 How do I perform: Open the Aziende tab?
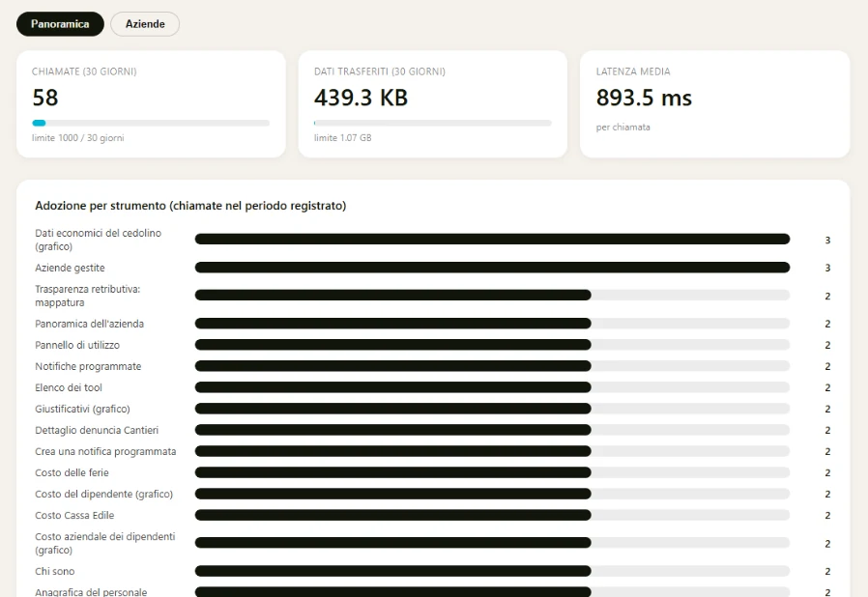[145, 24]
